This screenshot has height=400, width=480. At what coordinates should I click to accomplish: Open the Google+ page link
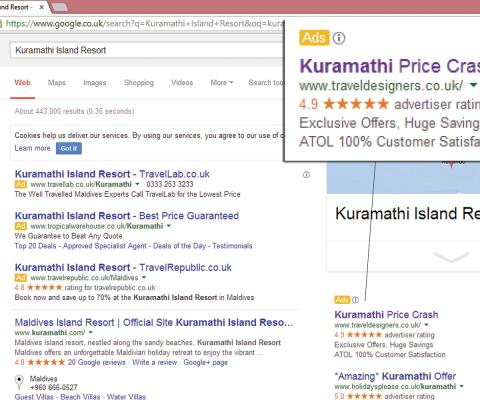(206, 362)
